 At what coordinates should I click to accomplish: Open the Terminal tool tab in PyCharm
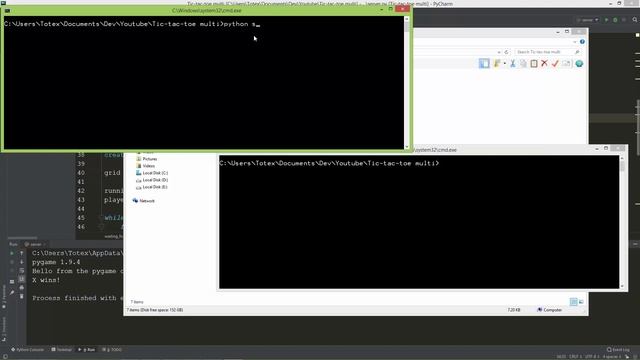(62, 350)
